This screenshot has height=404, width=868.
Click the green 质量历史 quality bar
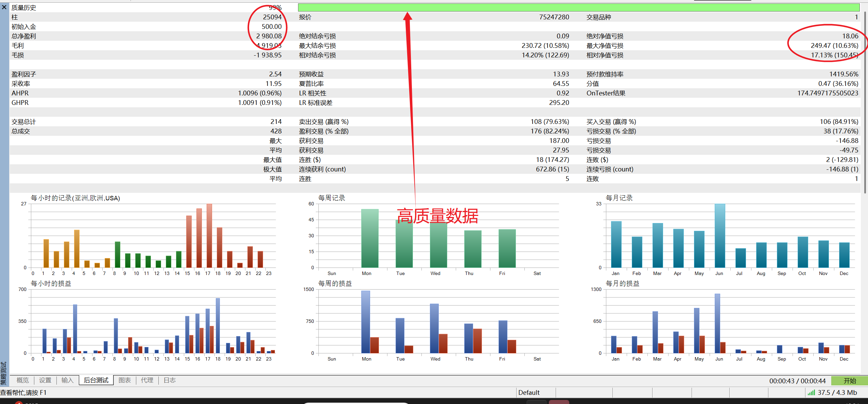tap(579, 7)
